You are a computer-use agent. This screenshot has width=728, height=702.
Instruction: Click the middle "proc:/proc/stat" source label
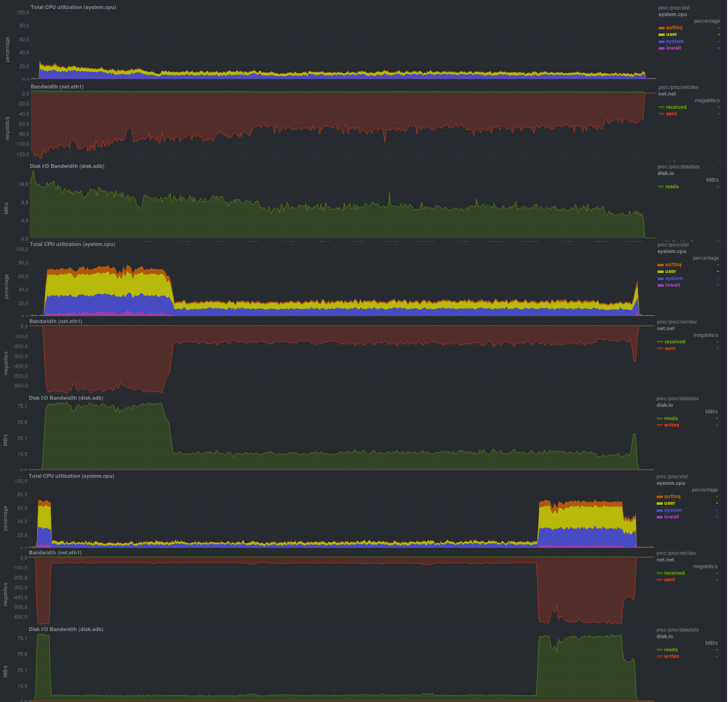click(x=673, y=245)
